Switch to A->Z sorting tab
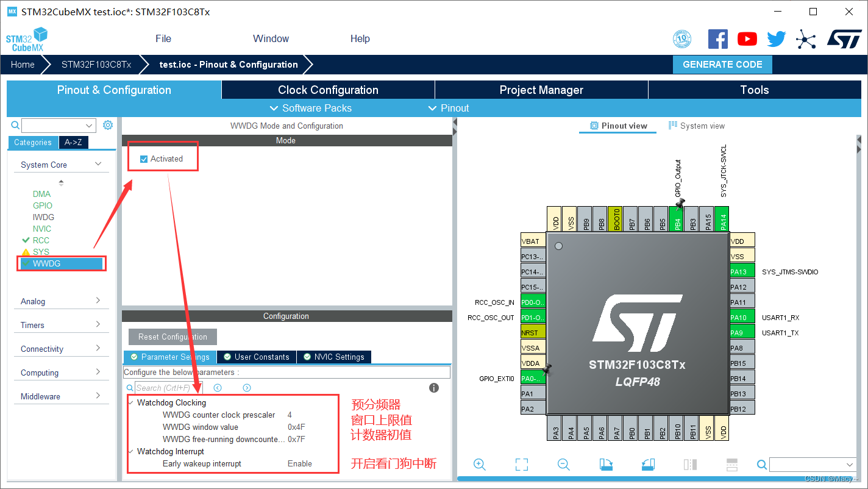This screenshot has width=868, height=489. (73, 142)
